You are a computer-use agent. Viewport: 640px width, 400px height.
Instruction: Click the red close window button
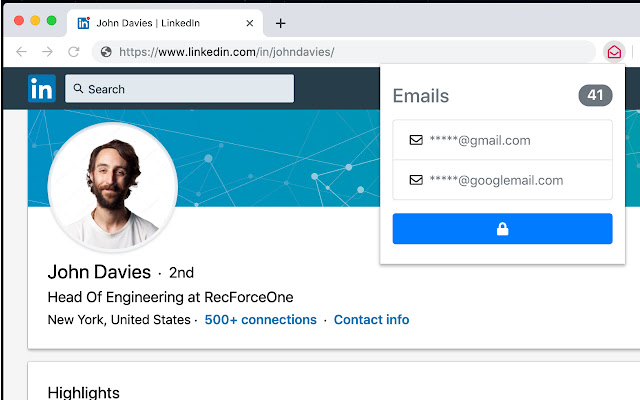point(19,20)
